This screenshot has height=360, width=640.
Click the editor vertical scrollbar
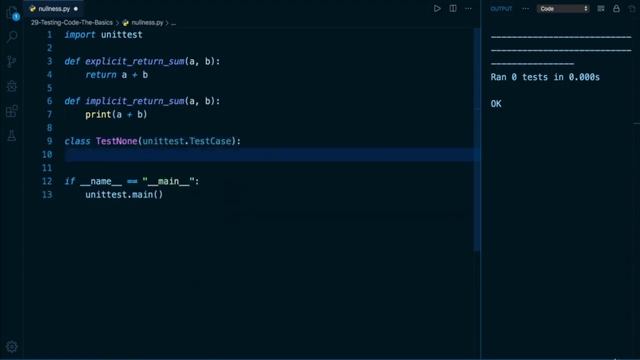pyautogui.click(x=476, y=139)
